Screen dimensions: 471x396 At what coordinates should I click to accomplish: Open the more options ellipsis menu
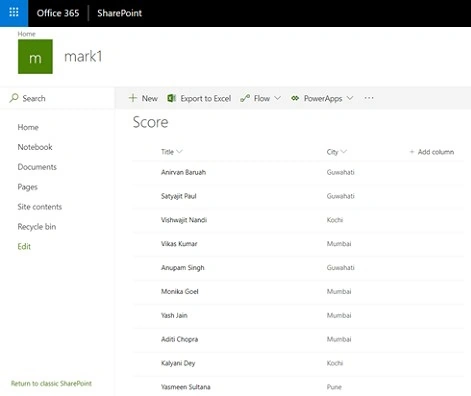coord(369,98)
